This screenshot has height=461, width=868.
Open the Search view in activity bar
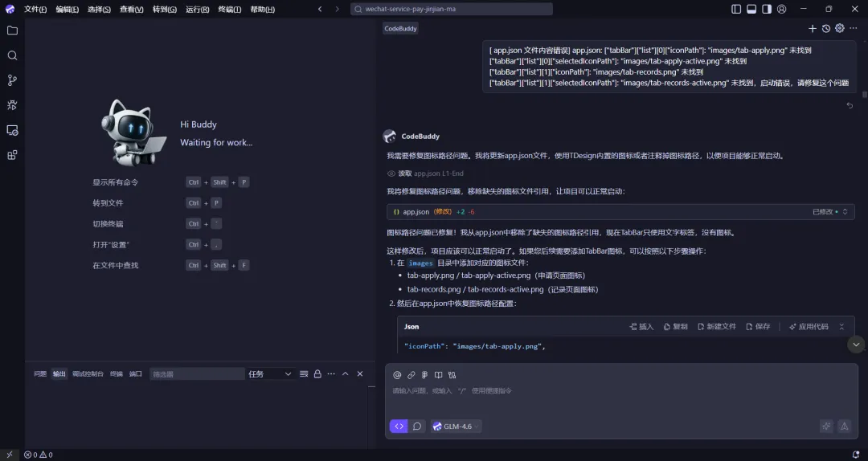point(12,55)
